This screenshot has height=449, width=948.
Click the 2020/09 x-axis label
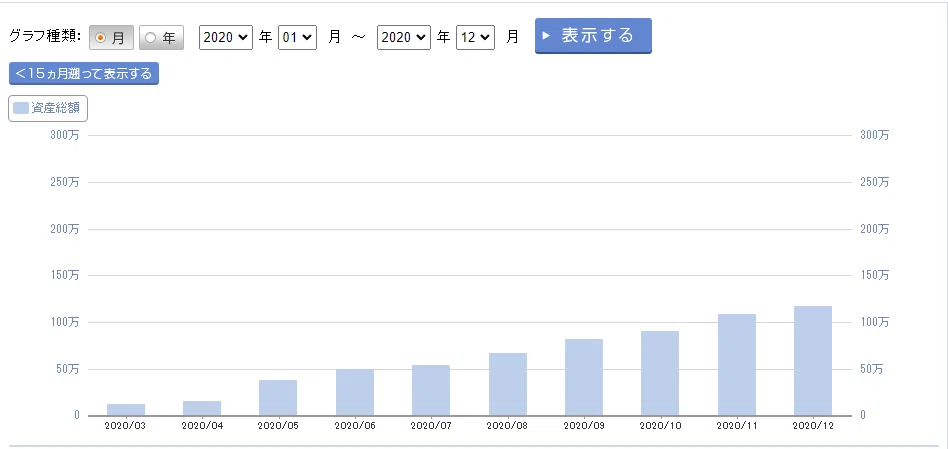coord(584,425)
